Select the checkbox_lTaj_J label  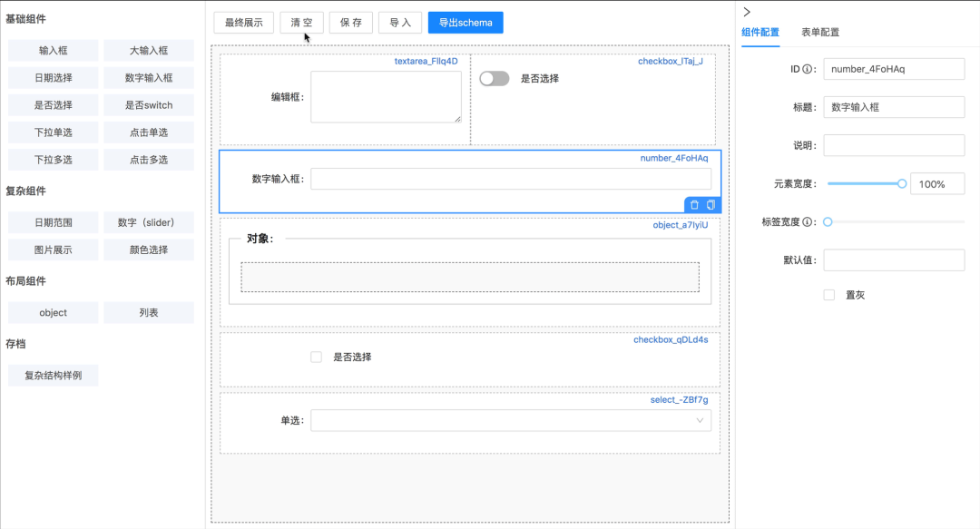click(x=670, y=62)
